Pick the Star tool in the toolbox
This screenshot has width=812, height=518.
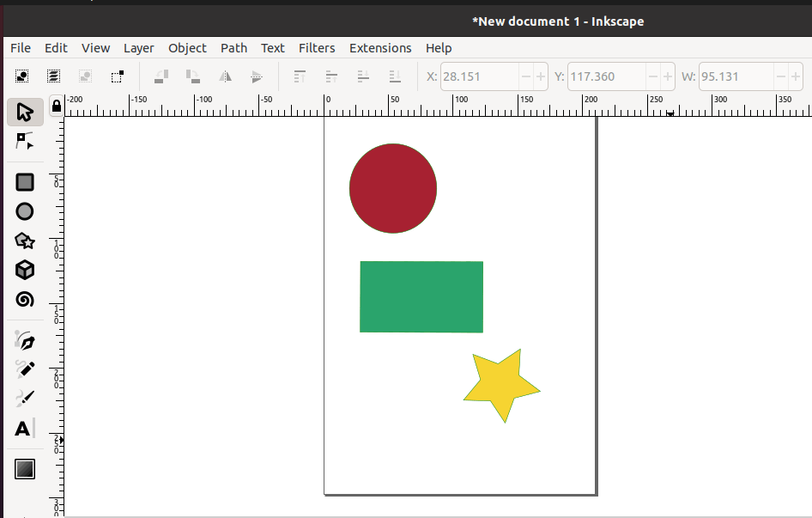[24, 241]
